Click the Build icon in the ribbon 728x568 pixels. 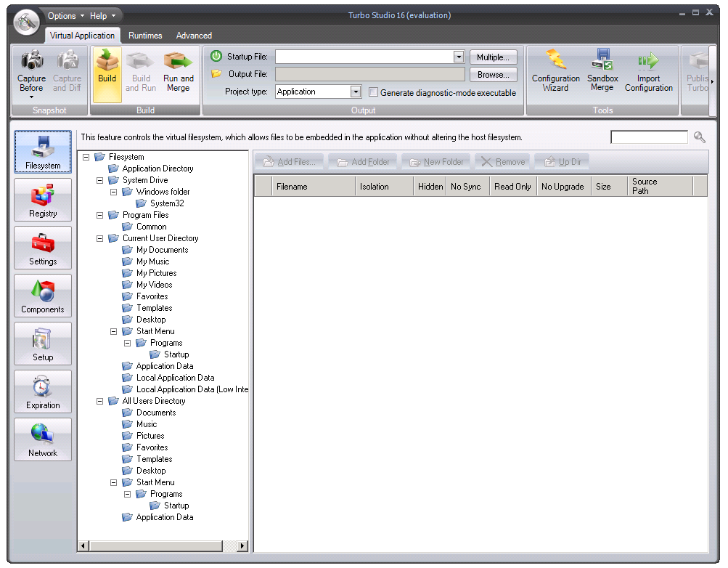point(107,74)
